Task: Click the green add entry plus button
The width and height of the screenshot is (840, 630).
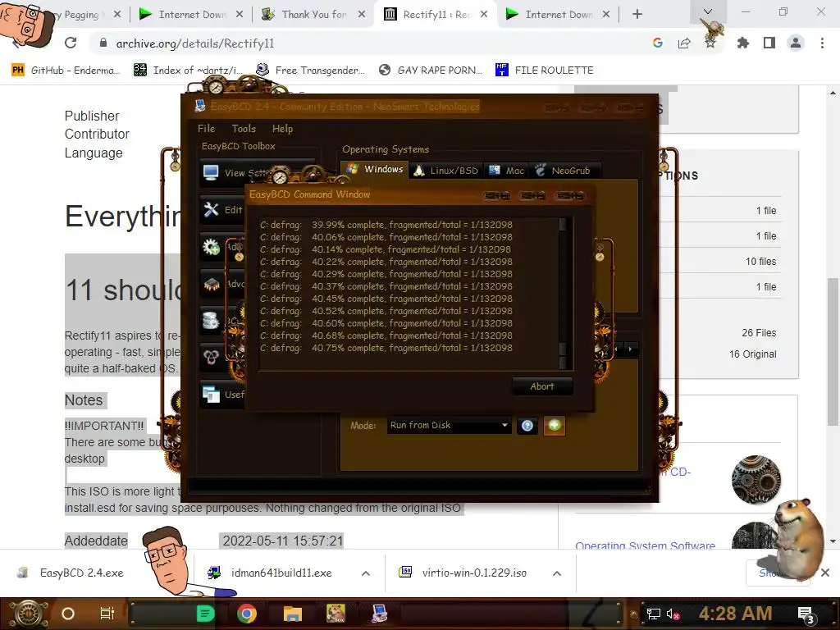Action: 554,426
